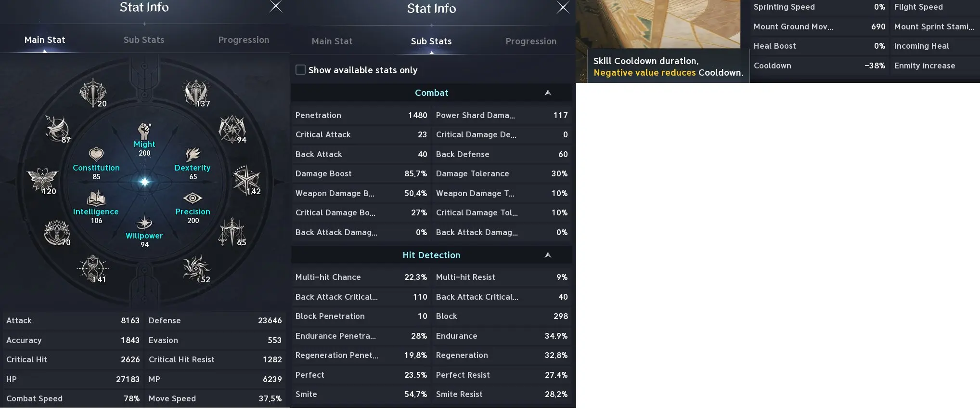Image resolution: width=980 pixels, height=410 pixels.
Task: Switch to Sub Stats tab in left panel
Action: 144,40
